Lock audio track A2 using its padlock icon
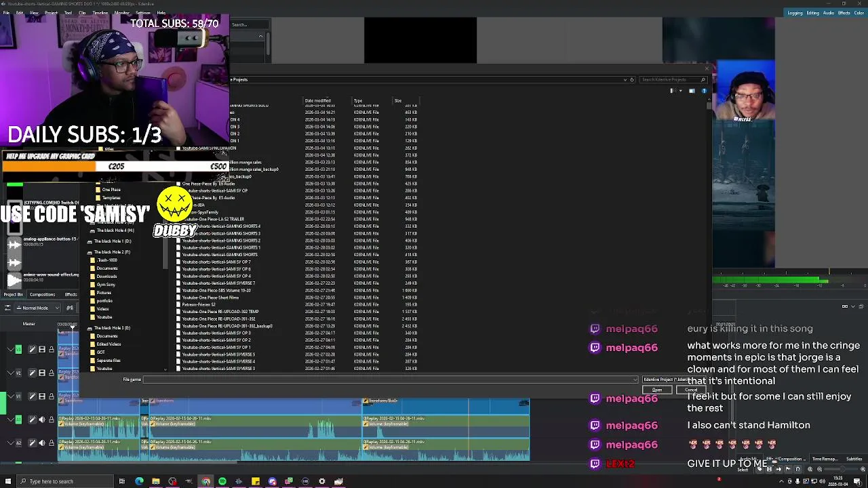Image resolution: width=868 pixels, height=488 pixels. [52, 443]
